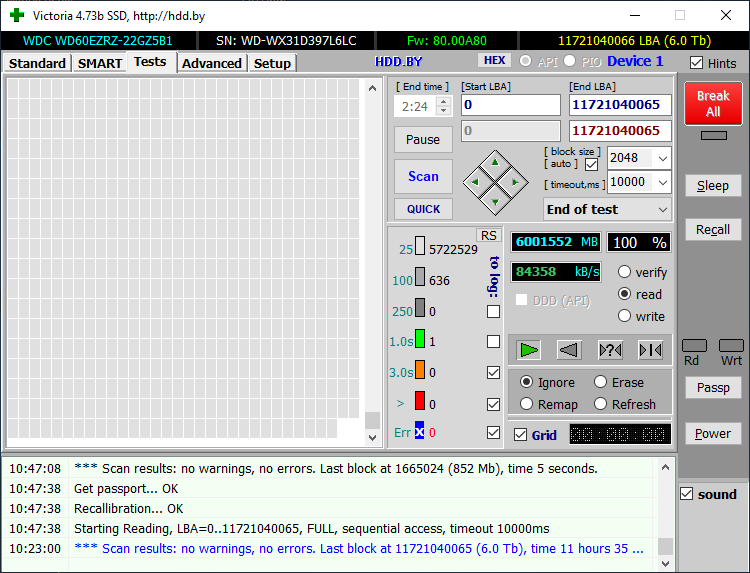Switch to the SMART tab
The height and width of the screenshot is (573, 750).
click(x=100, y=63)
